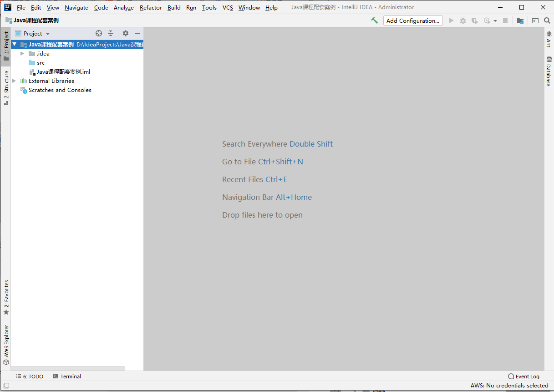Open Project panel settings gear
554x392 pixels.
click(126, 33)
